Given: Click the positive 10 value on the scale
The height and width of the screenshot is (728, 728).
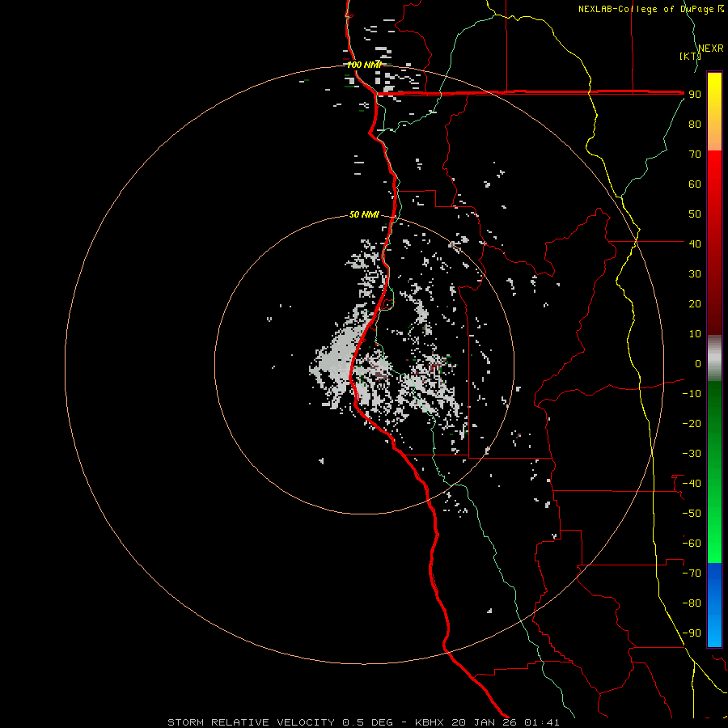Looking at the screenshot, I should click(x=695, y=334).
